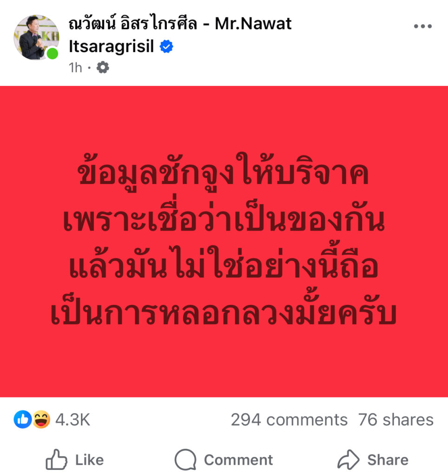Click the speech bubble Comment icon
Image resolution: width=448 pixels, height=476 pixels.
pos(185,460)
